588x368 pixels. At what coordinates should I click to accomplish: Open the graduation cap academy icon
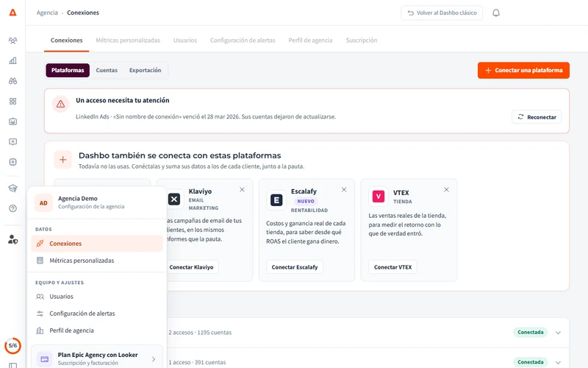12,188
